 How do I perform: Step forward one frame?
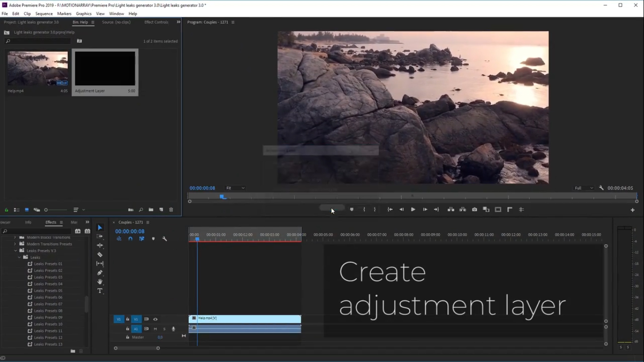[424, 209]
